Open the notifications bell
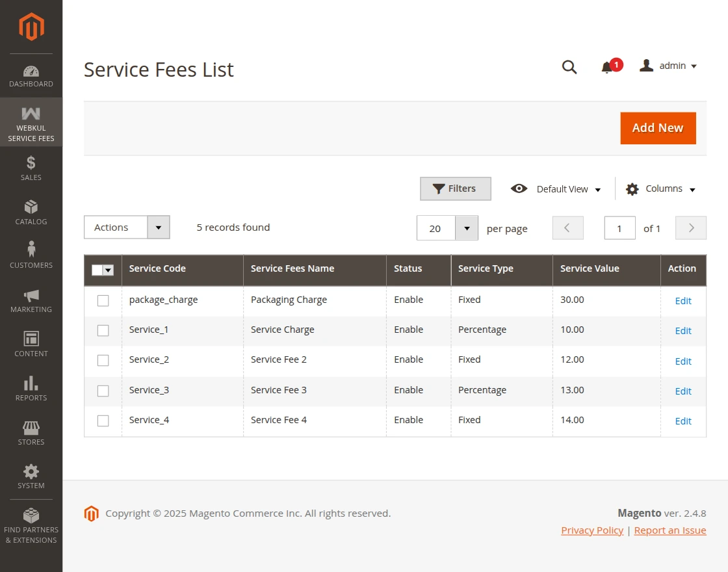The height and width of the screenshot is (572, 728). click(607, 66)
